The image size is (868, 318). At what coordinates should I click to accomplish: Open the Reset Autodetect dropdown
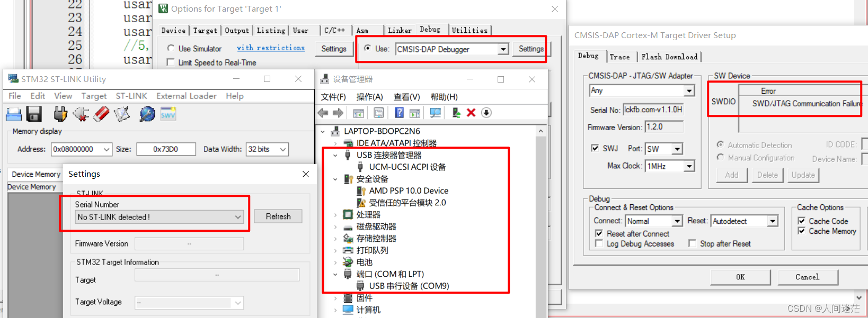(x=773, y=221)
